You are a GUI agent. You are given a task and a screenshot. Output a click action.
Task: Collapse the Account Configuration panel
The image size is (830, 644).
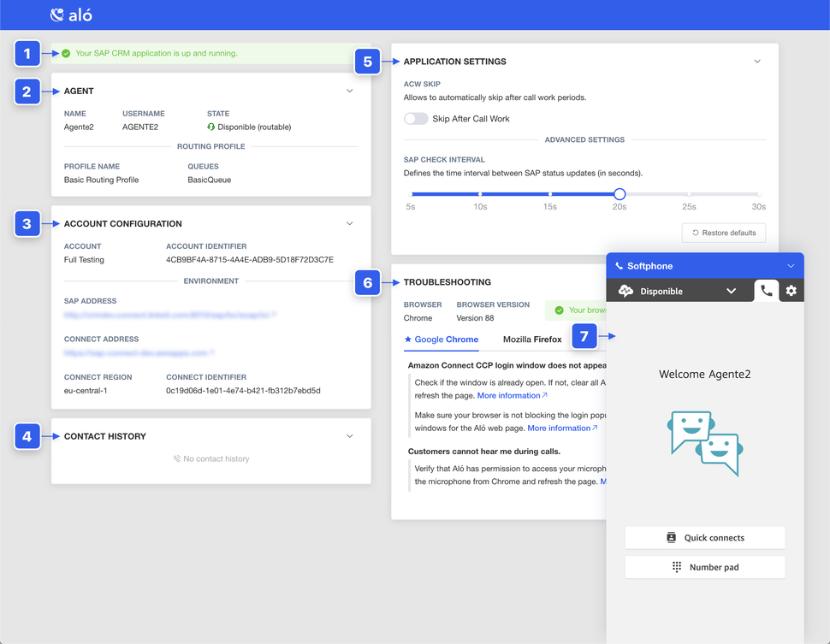coord(349,223)
